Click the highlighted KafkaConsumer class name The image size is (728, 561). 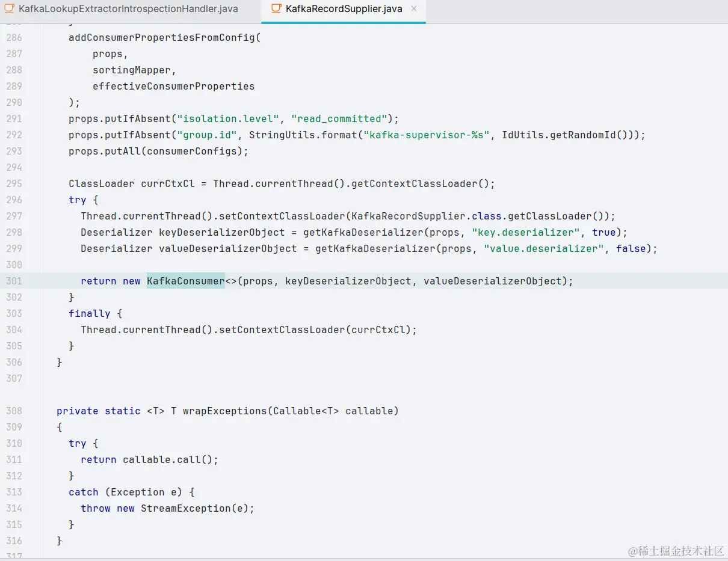pyautogui.click(x=186, y=281)
